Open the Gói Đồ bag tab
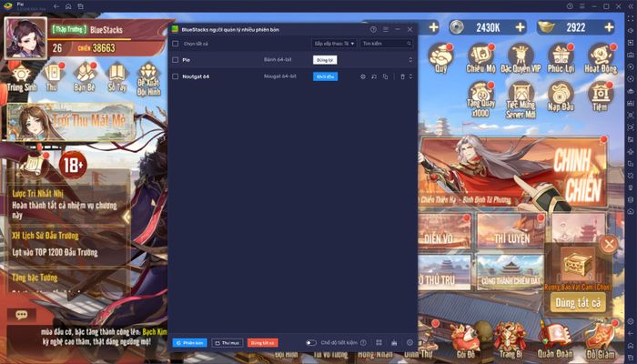This screenshot has height=364, width=637. (466, 341)
